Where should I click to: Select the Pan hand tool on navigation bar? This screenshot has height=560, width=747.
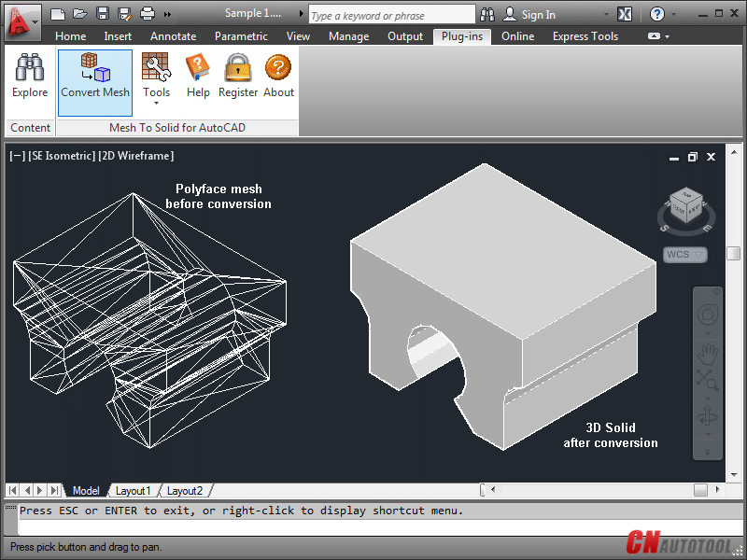(x=708, y=355)
